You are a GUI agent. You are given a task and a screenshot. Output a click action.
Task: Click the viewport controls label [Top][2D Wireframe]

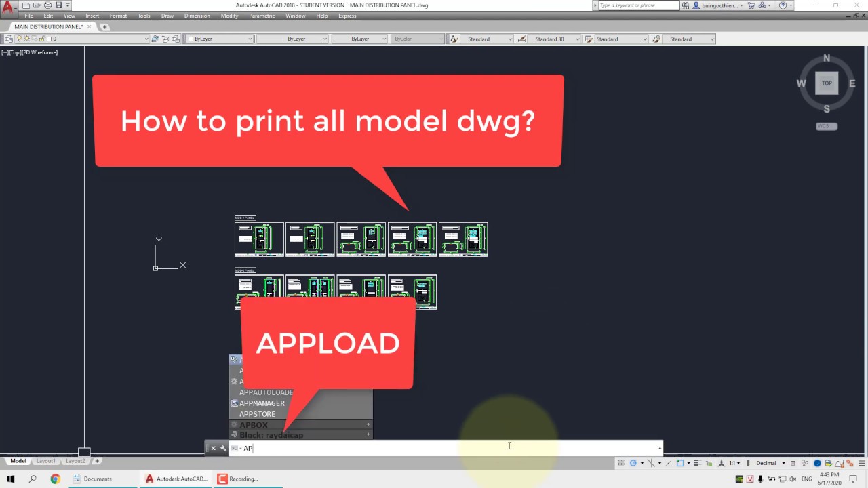point(30,52)
